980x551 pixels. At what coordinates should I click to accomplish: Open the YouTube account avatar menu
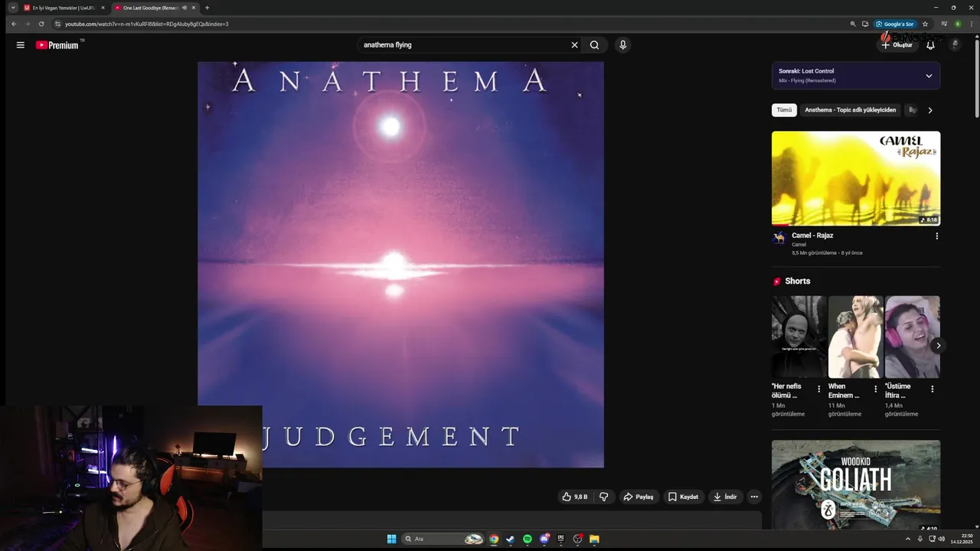[x=955, y=45]
